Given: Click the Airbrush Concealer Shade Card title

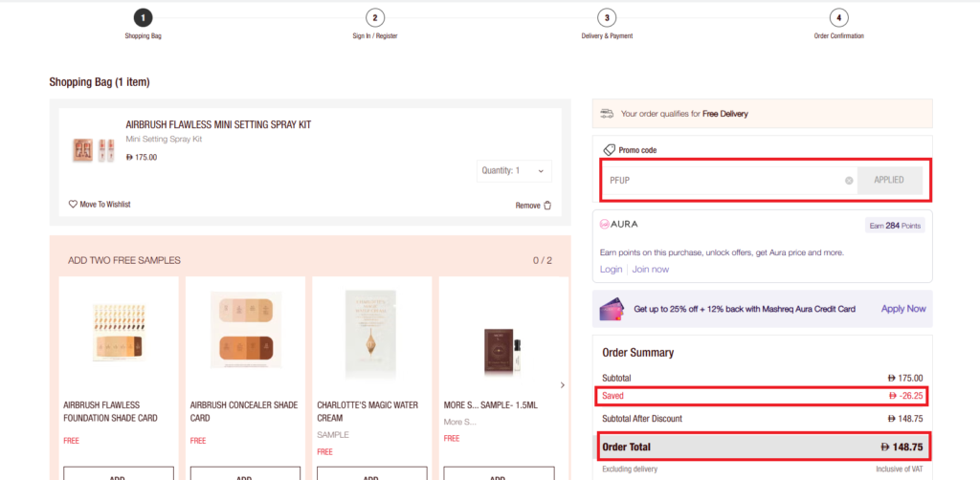Looking at the screenshot, I should [x=244, y=411].
